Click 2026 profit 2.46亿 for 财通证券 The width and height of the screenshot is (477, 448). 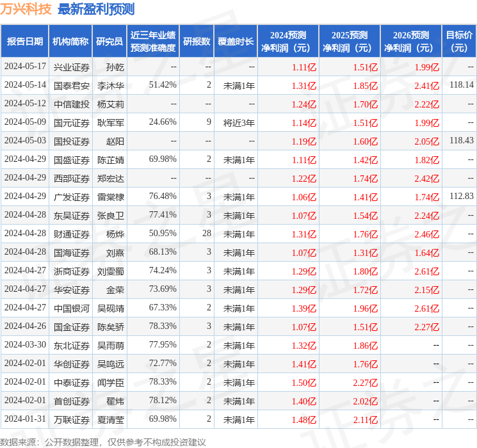click(427, 234)
